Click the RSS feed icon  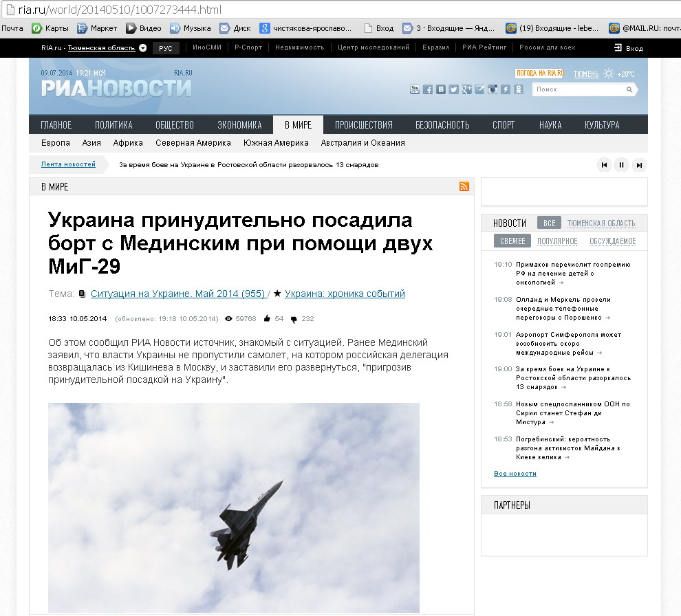click(464, 186)
